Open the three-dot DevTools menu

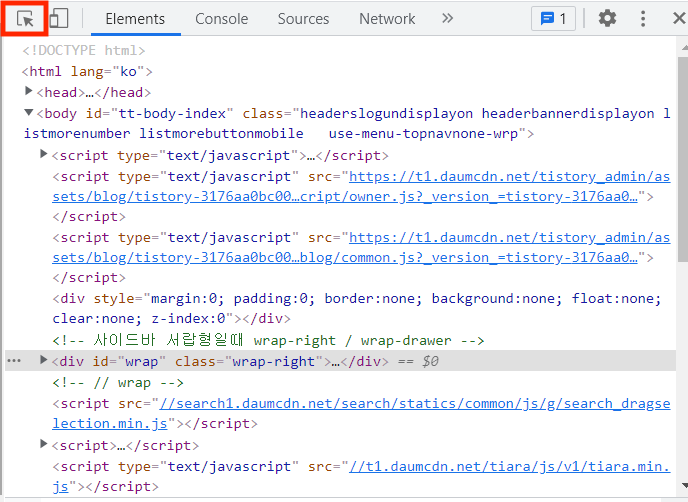click(x=643, y=18)
